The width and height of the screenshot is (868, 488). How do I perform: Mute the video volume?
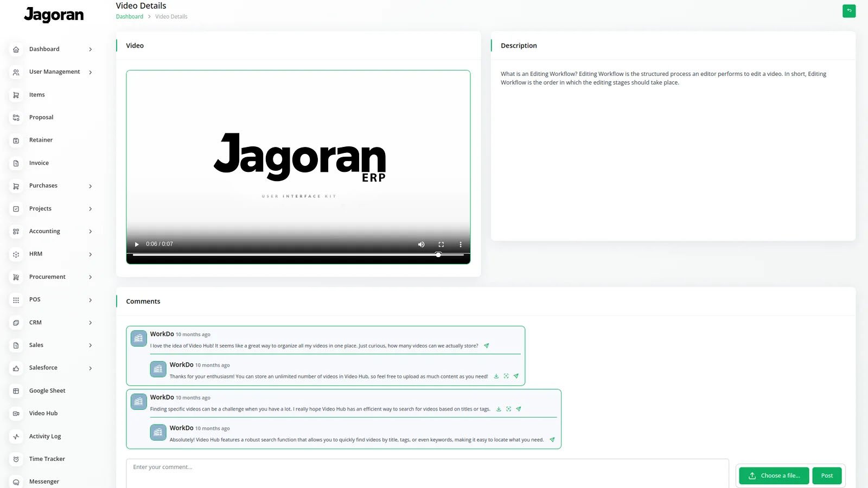[421, 245]
